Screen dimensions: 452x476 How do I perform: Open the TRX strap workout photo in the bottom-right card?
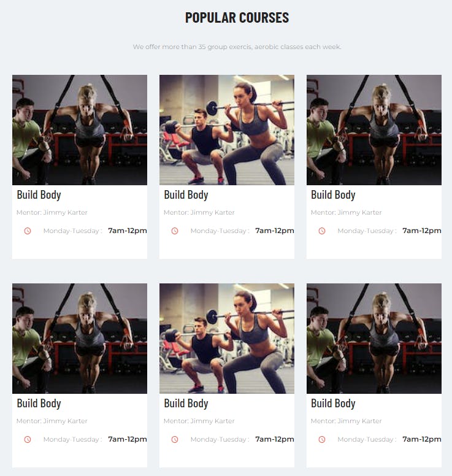click(x=374, y=339)
